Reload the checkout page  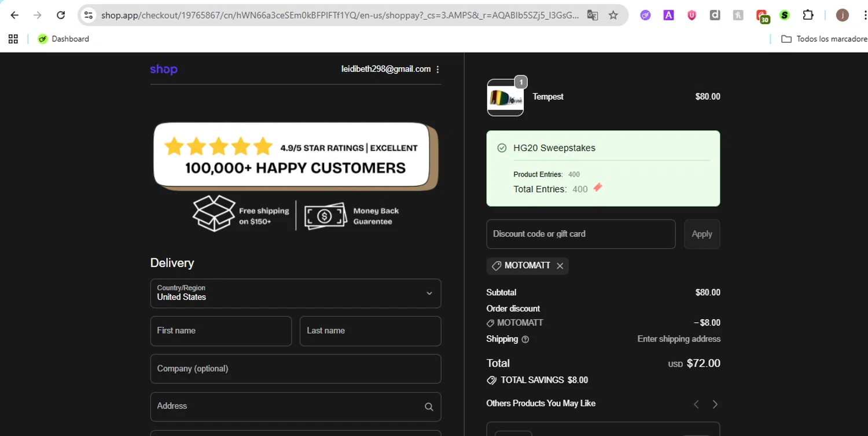pyautogui.click(x=61, y=16)
